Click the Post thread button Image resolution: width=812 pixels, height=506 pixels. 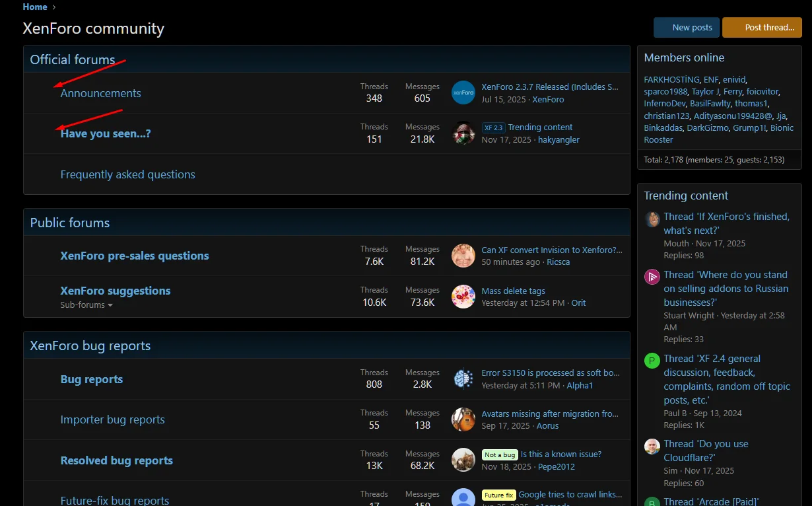[762, 27]
